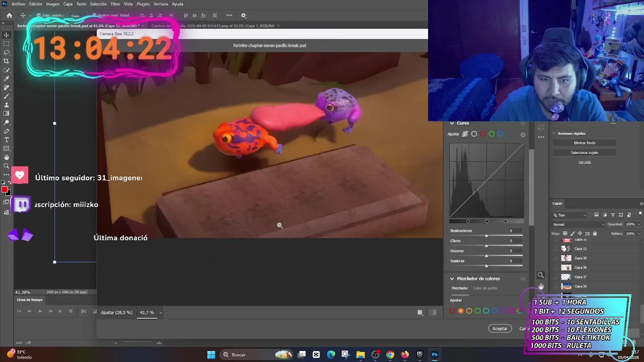Open the options bar settings gear
This screenshot has width=644, height=362.
point(244,16)
